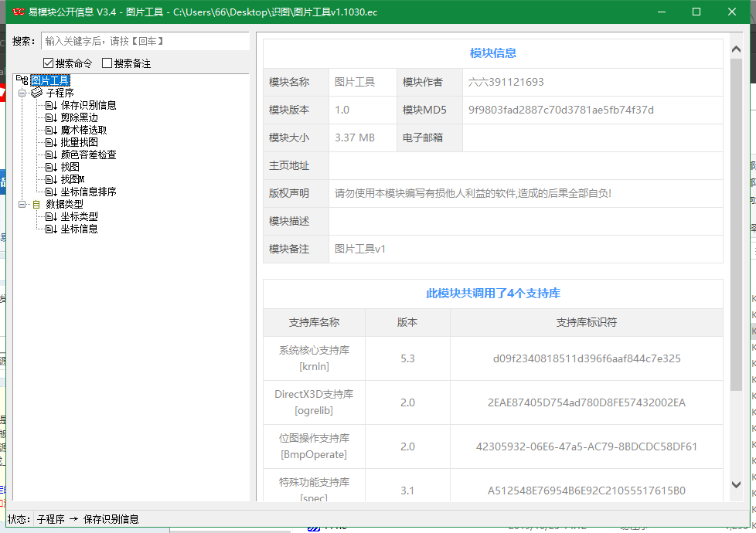
Task: Select the 坐标类型 data type icon
Action: point(51,217)
